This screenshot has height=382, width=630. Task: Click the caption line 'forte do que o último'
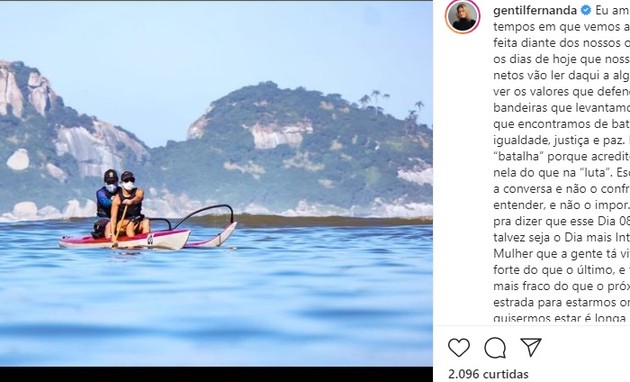[561, 270]
